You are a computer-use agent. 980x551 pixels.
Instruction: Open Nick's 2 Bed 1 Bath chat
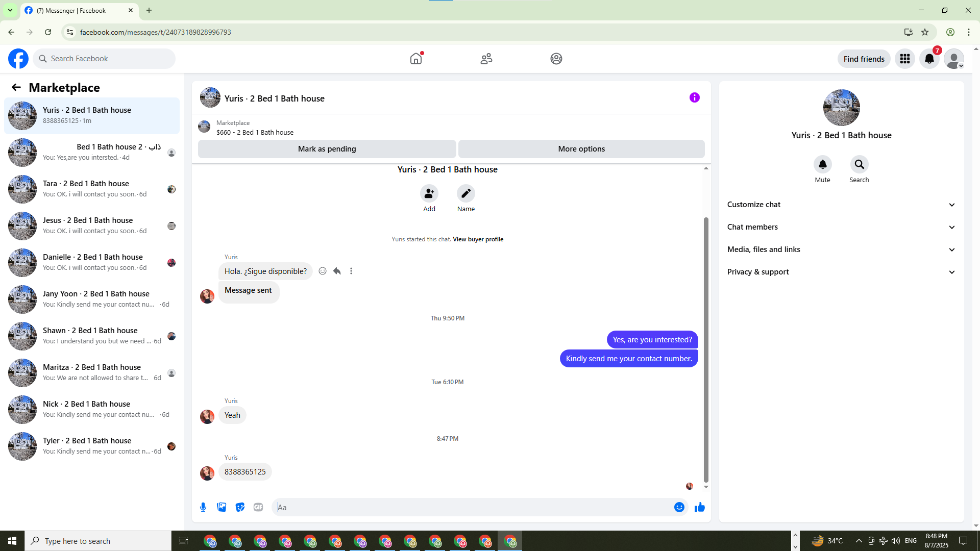(x=92, y=410)
